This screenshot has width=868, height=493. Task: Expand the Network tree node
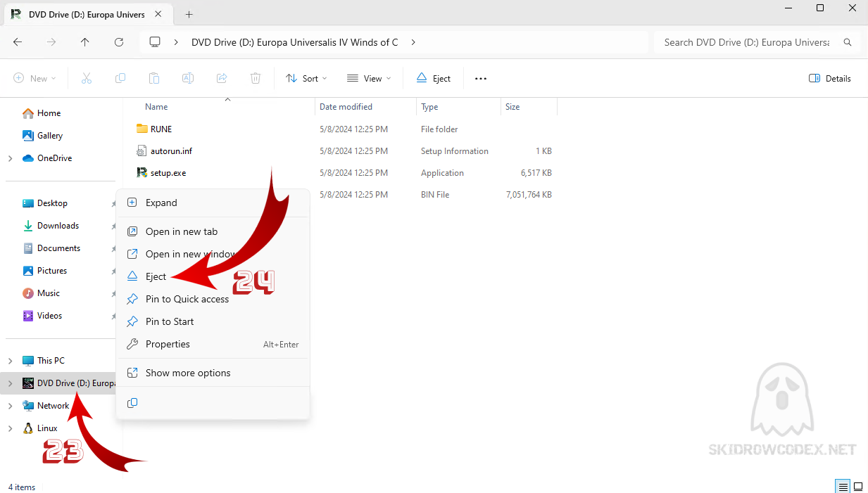point(10,406)
